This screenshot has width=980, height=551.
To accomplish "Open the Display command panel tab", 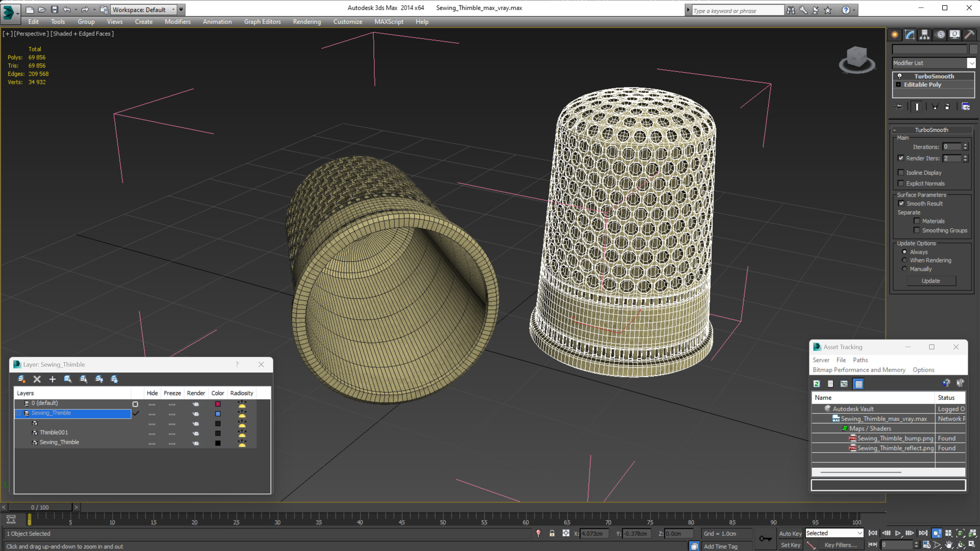I will point(955,35).
